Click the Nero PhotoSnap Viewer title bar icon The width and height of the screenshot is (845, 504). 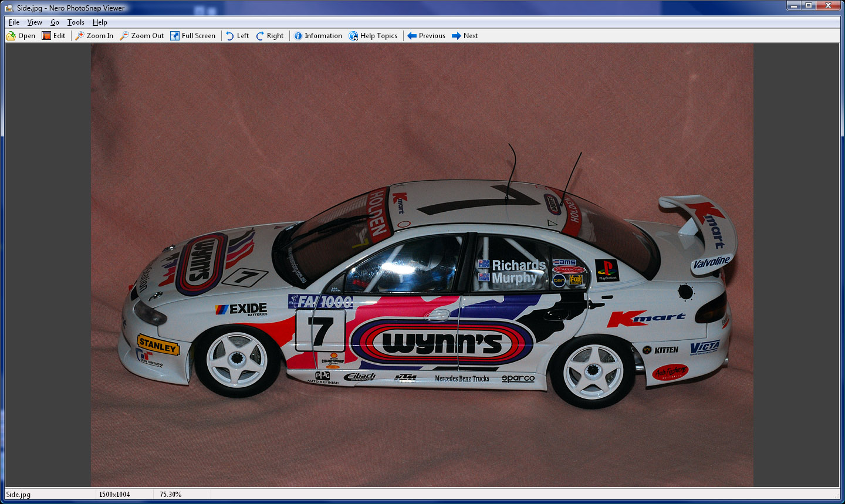tap(9, 8)
